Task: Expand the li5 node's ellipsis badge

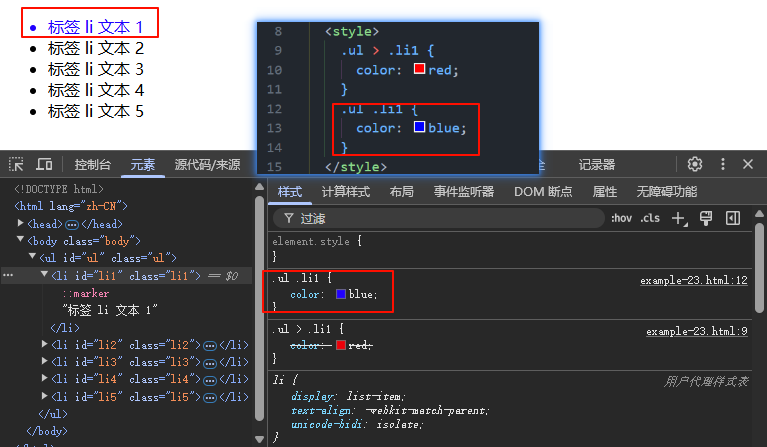Action: 211,398
